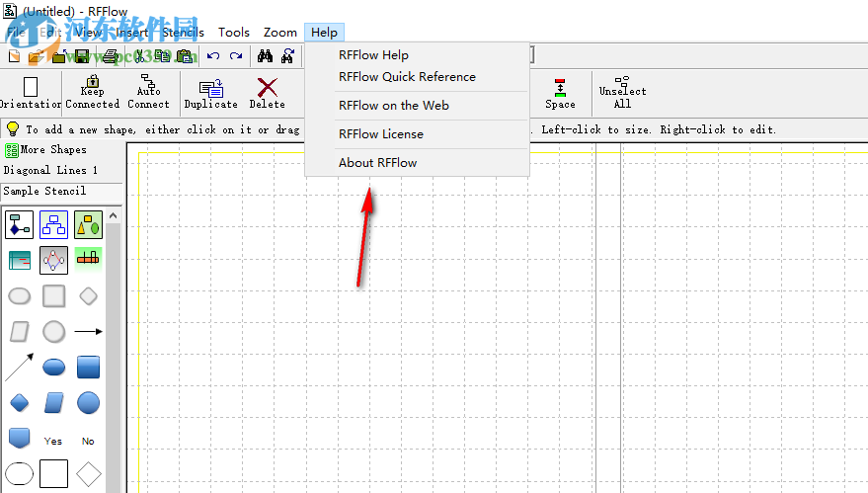Select the horizontal arrow line shape
The width and height of the screenshot is (868, 493).
pyautogui.click(x=88, y=331)
